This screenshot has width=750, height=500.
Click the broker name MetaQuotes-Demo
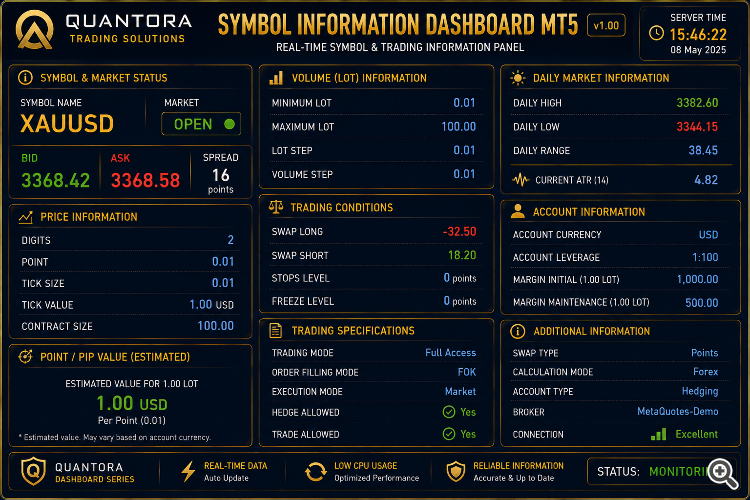click(x=678, y=411)
